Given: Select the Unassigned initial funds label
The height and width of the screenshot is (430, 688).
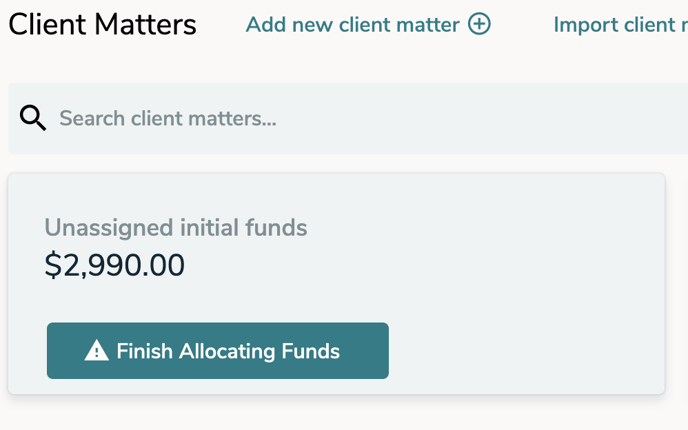Looking at the screenshot, I should click(x=175, y=228).
